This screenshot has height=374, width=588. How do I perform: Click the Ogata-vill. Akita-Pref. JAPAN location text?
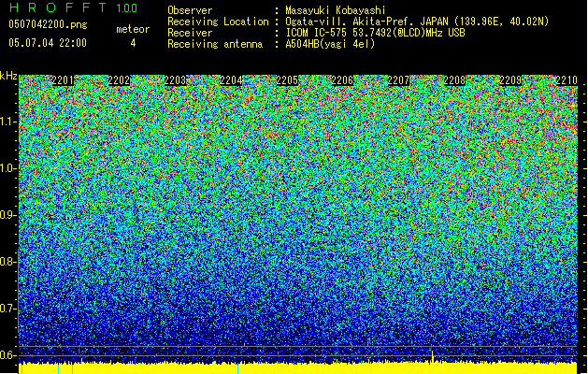pyautogui.click(x=417, y=22)
